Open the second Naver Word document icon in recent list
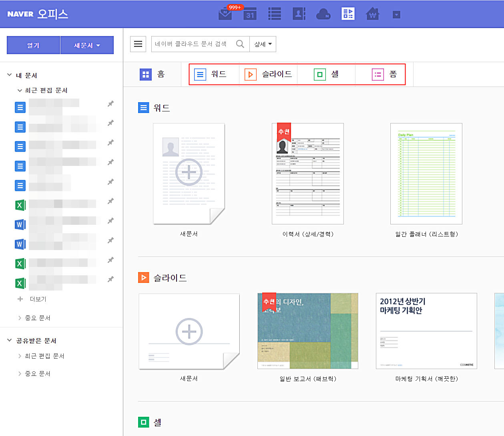The height and width of the screenshot is (436, 504). 20,127
